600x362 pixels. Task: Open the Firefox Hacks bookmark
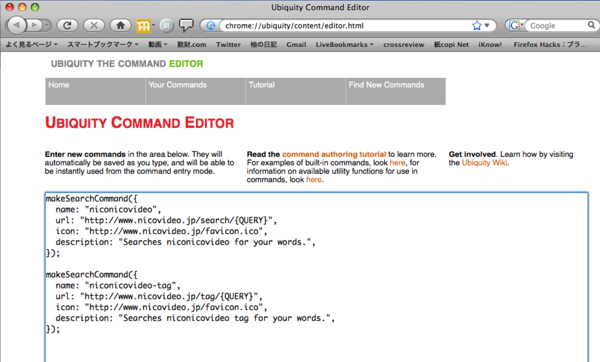point(550,44)
